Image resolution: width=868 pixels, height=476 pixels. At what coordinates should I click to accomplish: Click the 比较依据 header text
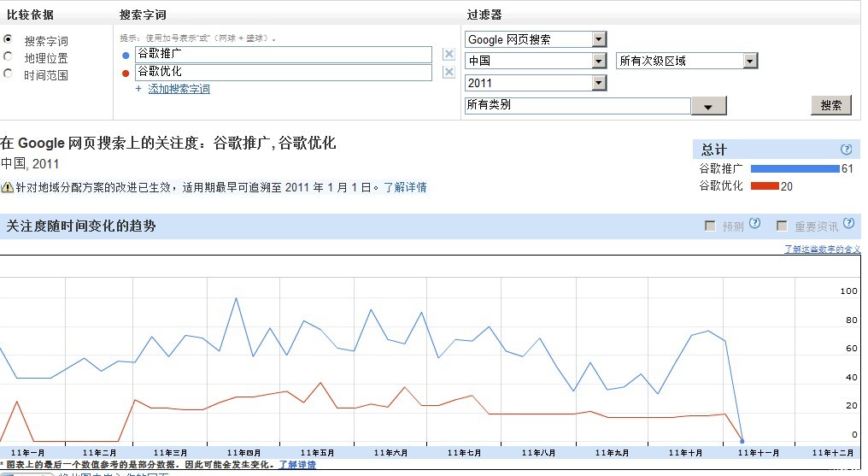(30, 15)
